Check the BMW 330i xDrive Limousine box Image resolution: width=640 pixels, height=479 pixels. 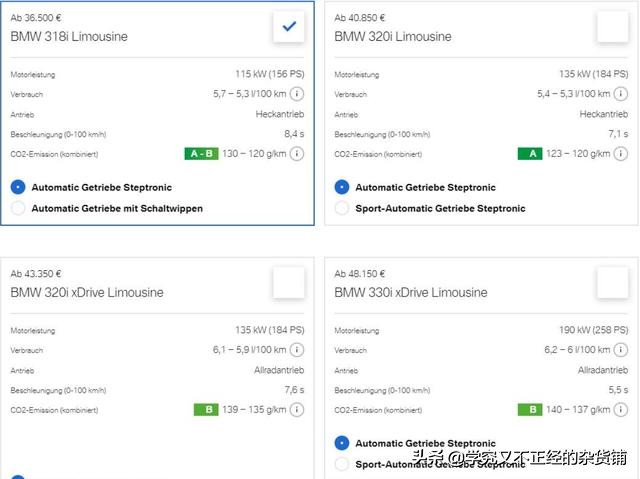613,282
